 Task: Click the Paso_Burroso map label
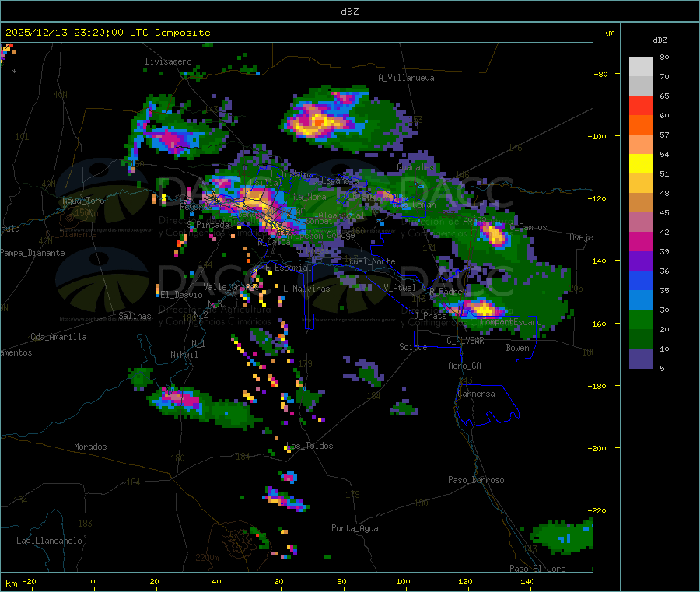pyautogui.click(x=476, y=481)
